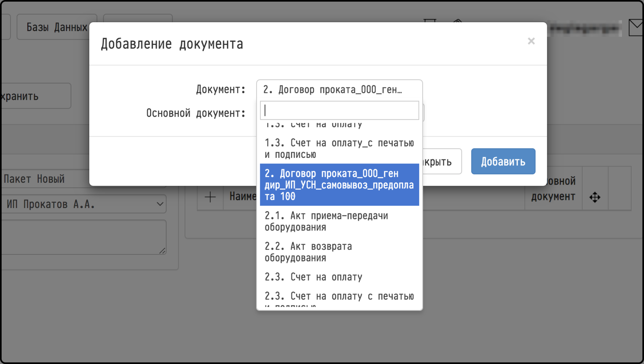Viewport: 644px width, 364px height.
Task: Click the plus icon in table header
Action: coord(210,197)
